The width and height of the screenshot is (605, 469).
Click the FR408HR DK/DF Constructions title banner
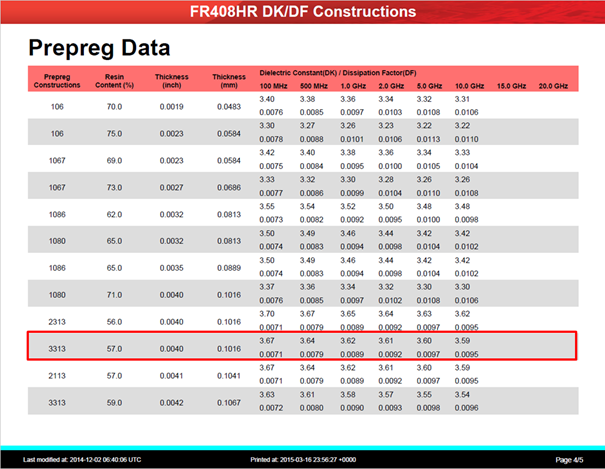[x=302, y=12]
